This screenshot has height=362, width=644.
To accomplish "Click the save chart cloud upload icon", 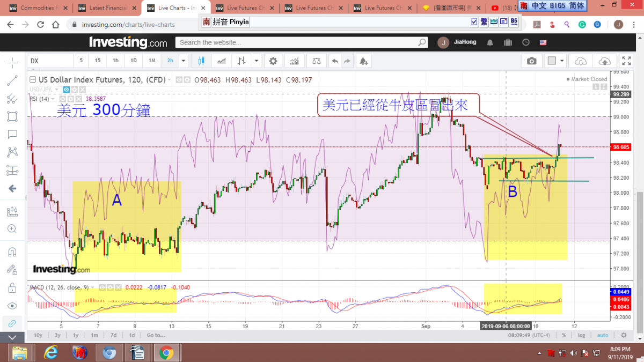I will (604, 61).
